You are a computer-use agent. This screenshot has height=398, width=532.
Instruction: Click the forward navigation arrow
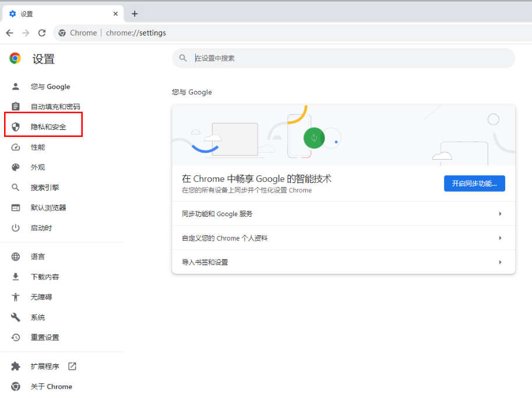tap(26, 33)
